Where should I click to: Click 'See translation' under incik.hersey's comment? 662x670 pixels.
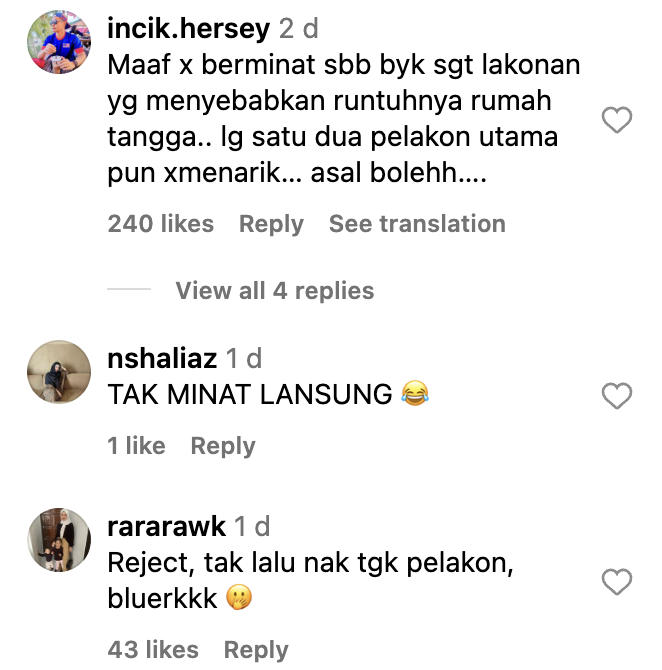tap(417, 223)
